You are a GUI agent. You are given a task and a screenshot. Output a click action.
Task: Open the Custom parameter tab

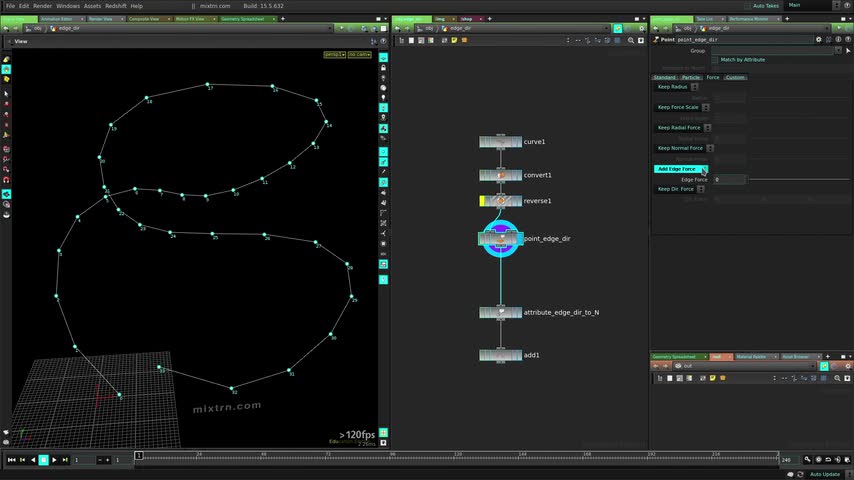point(735,77)
